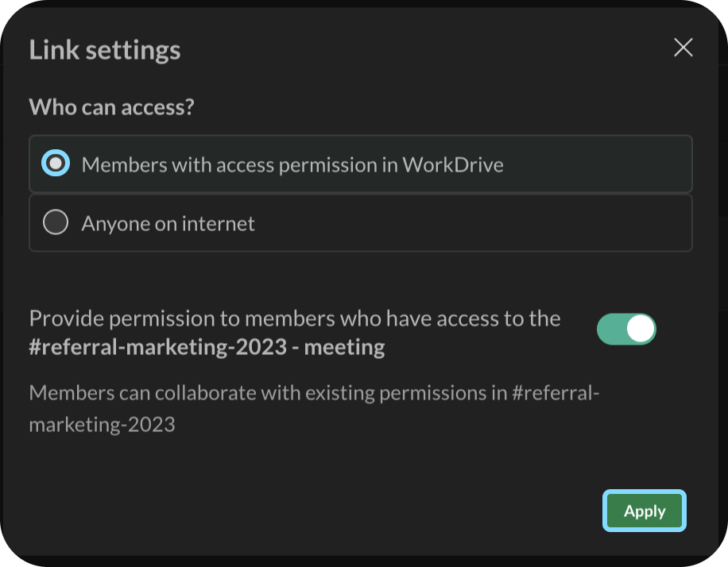Click the marketing-2023 text in helper description
The image size is (728, 567).
tap(102, 424)
